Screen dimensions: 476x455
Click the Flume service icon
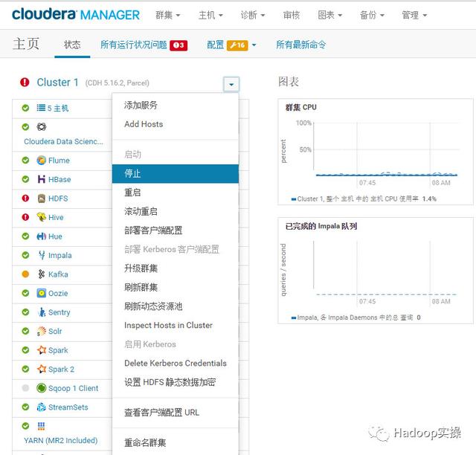click(42, 161)
